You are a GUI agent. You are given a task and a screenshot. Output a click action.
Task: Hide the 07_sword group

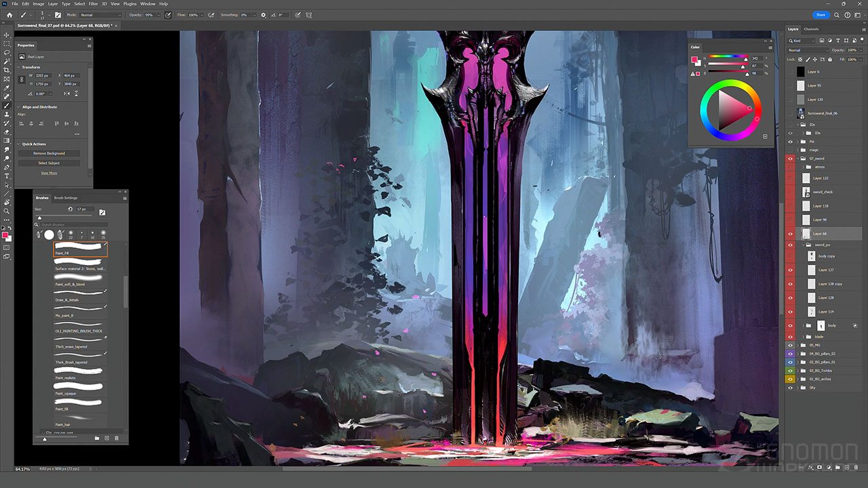coord(790,159)
